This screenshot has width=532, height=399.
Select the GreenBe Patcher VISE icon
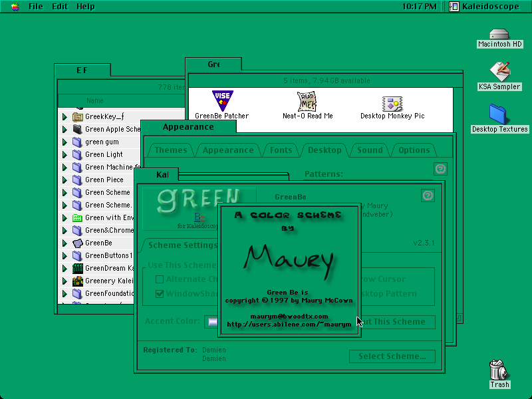[x=222, y=101]
